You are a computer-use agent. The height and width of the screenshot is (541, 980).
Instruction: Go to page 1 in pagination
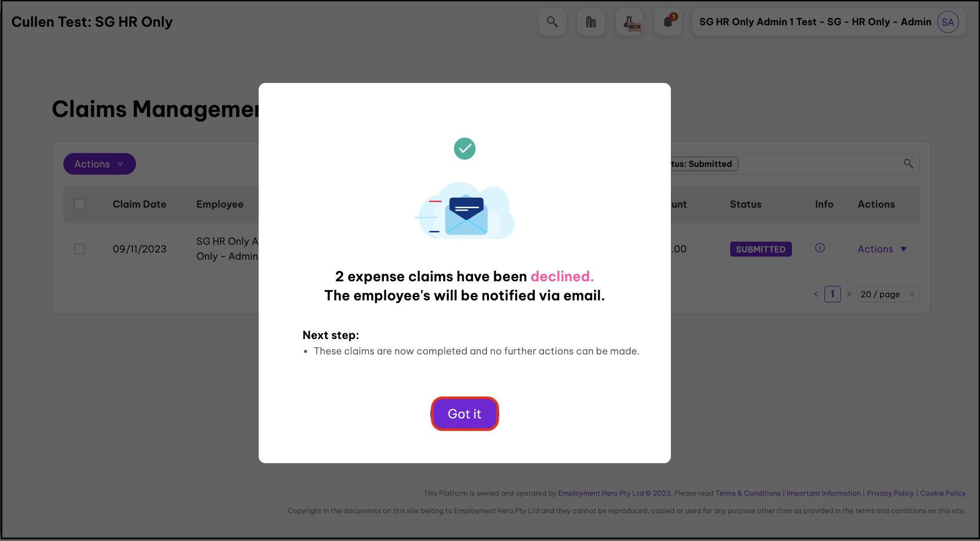832,294
